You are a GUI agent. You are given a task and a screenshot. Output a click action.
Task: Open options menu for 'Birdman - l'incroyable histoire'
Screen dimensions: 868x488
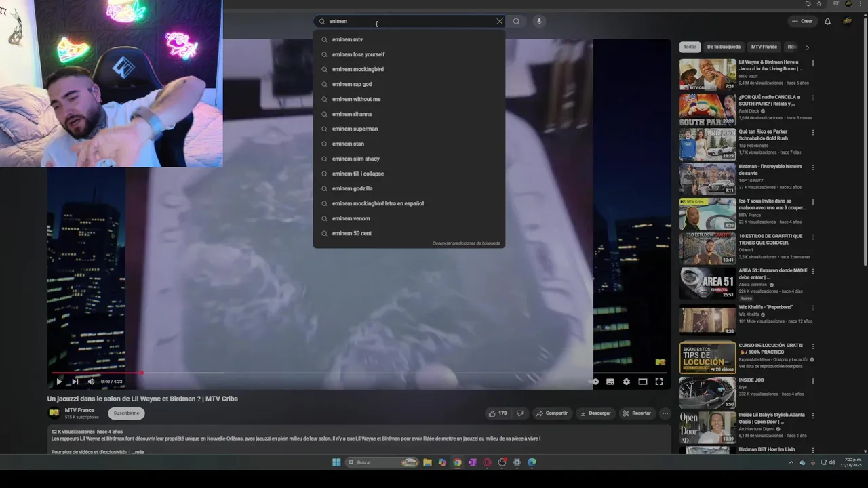[813, 167]
